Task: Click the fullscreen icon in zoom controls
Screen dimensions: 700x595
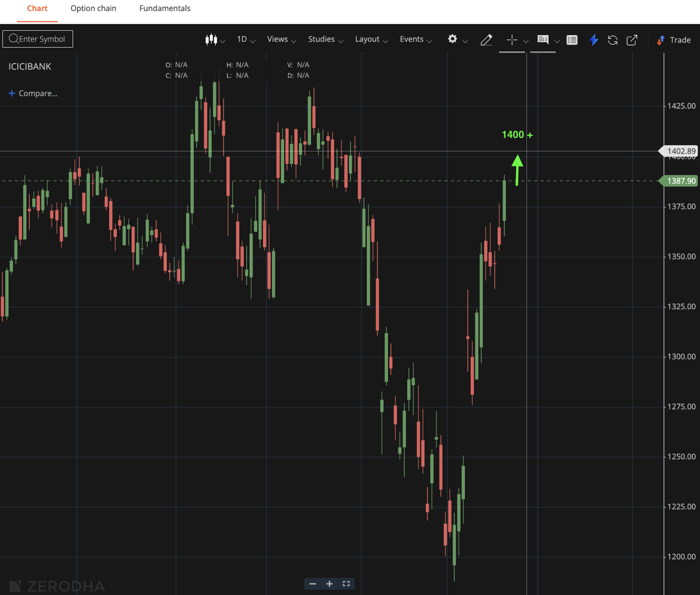Action: coord(346,583)
